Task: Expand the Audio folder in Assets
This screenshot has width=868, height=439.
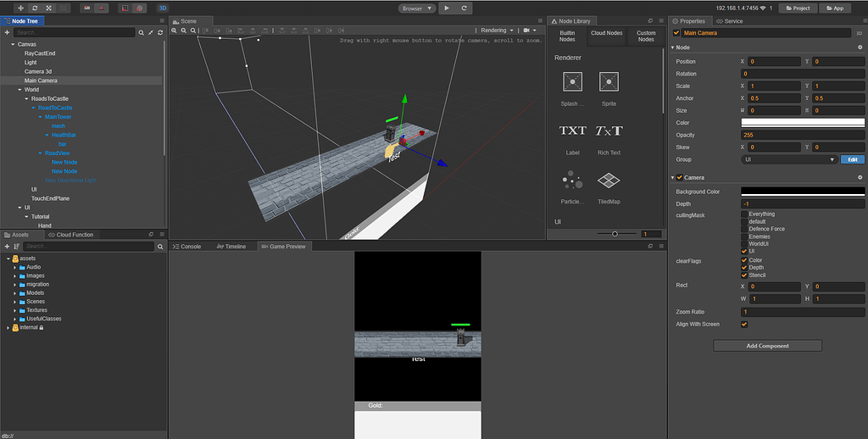Action: pyautogui.click(x=15, y=267)
